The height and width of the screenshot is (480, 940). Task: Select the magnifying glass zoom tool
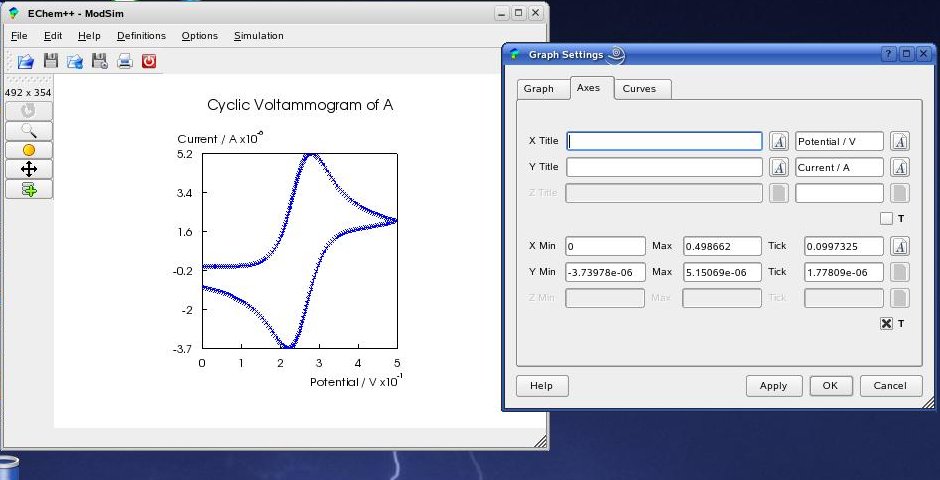tap(29, 131)
